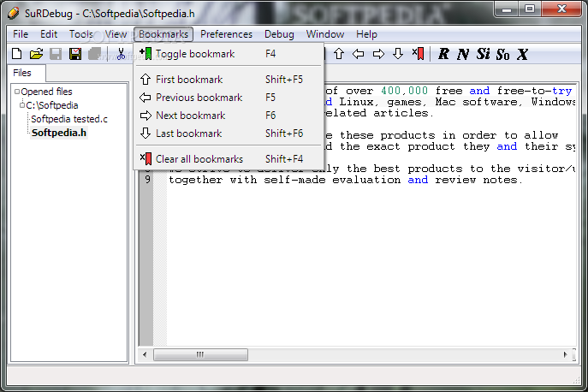Collapse the C:\Softpedia folder node
This screenshot has height=392, width=588.
pos(22,105)
